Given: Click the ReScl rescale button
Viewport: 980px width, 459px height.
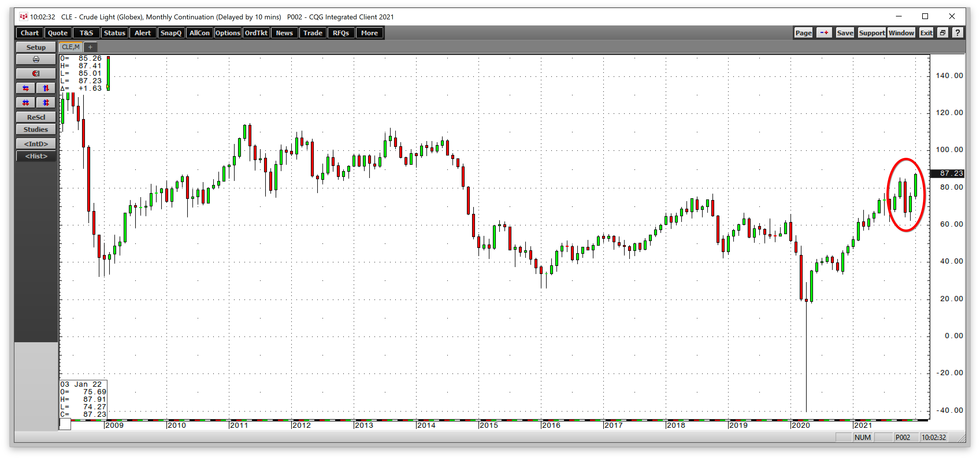Looking at the screenshot, I should [36, 117].
